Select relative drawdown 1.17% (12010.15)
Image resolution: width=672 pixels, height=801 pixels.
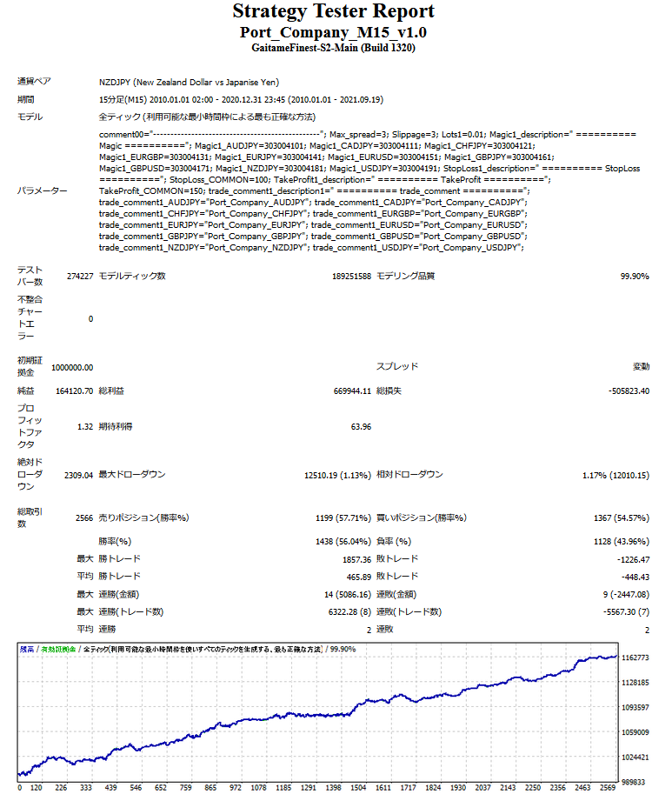click(615, 476)
